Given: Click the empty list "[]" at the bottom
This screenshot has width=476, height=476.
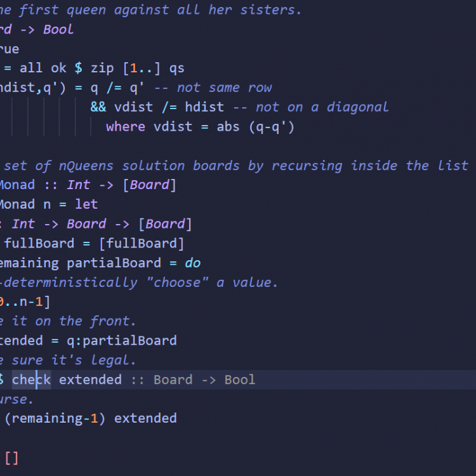Looking at the screenshot, I should pos(11,458).
